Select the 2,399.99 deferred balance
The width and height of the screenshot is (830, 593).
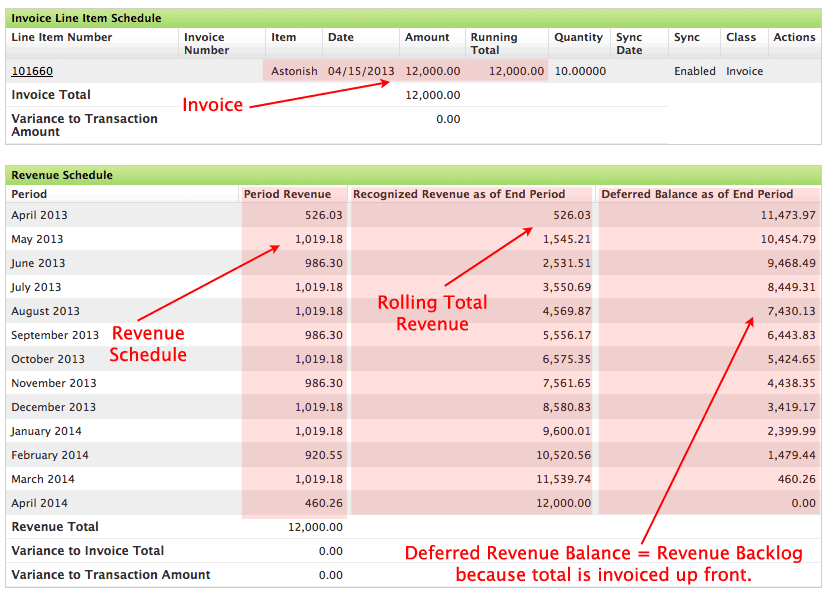pos(791,431)
